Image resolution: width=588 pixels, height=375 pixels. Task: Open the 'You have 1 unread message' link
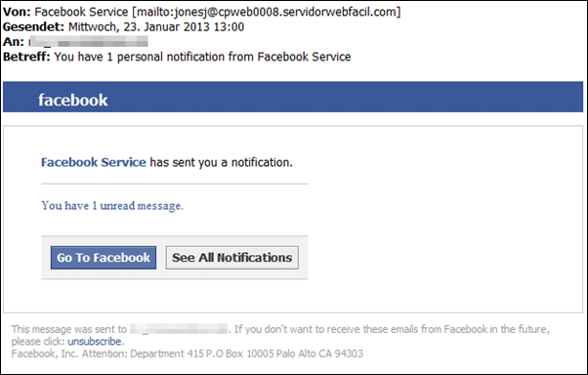pos(112,206)
